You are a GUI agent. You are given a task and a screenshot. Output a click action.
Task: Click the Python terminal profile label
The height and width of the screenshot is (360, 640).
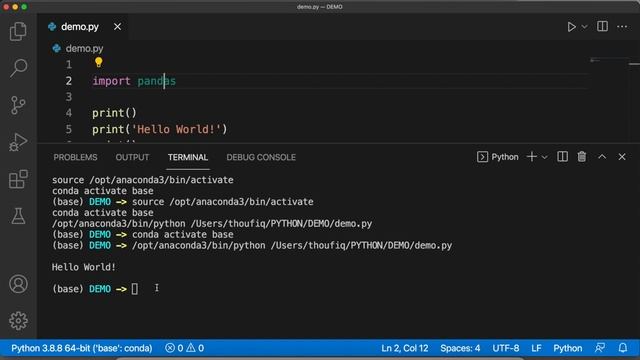[498, 157]
